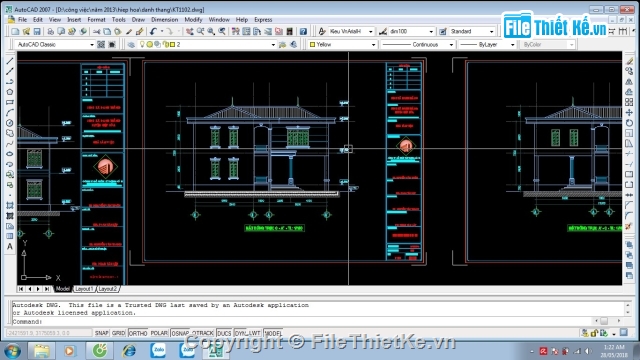The width and height of the screenshot is (640, 360).
Task: Toggle GRID display in the status bar
Action: (x=118, y=333)
